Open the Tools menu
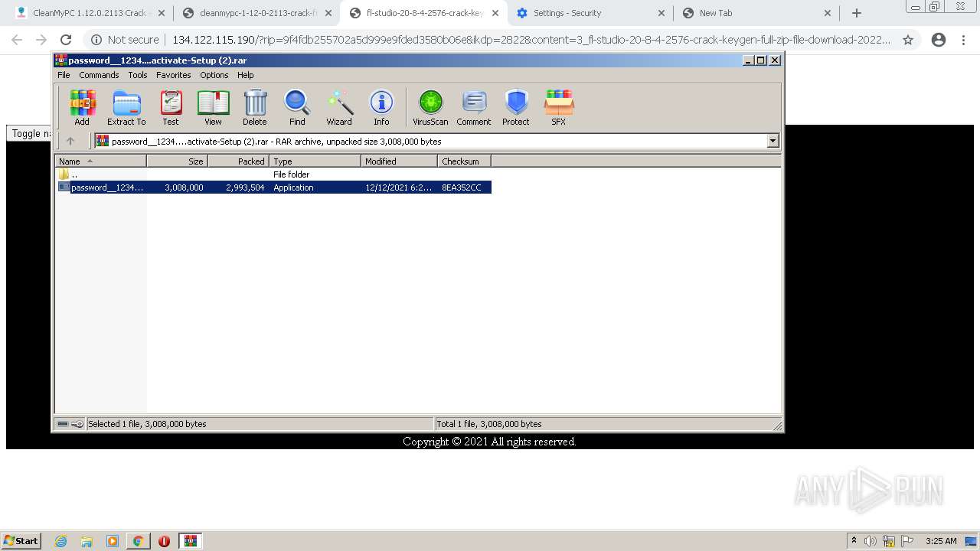 pos(138,75)
